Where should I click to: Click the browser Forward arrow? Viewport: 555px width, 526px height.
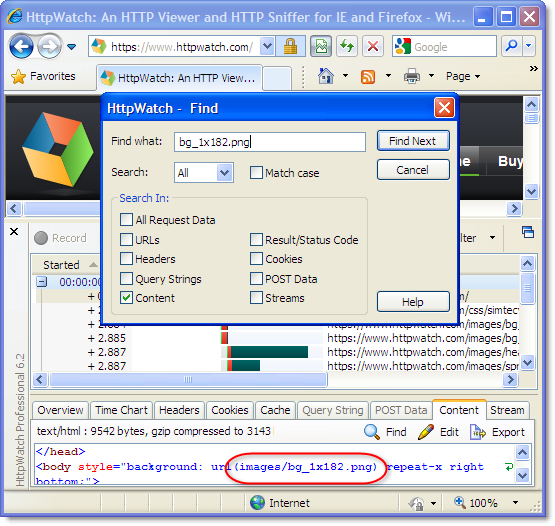point(49,46)
